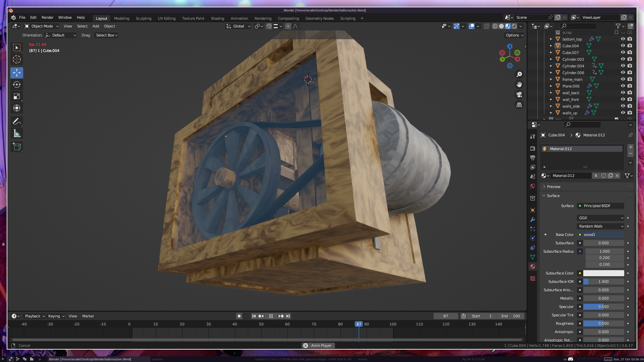Click the Add Cube tool
Image resolution: width=644 pixels, height=362 pixels.
click(x=17, y=146)
